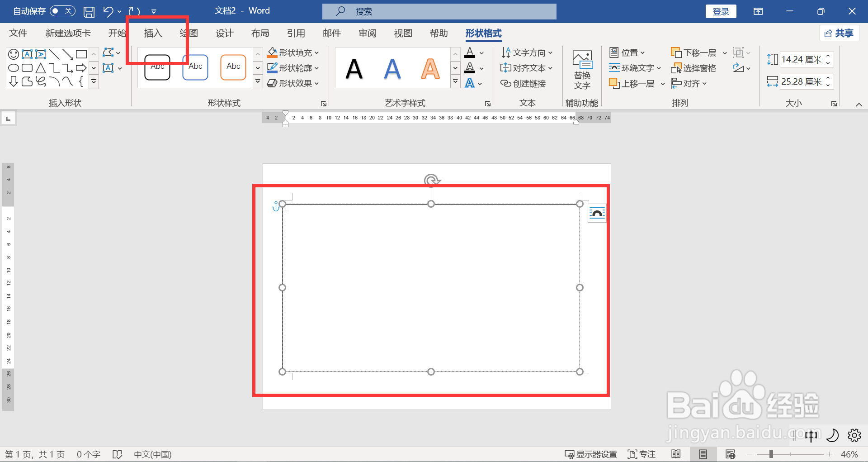
Task: Switch to Web Layout view icon
Action: 730,454
